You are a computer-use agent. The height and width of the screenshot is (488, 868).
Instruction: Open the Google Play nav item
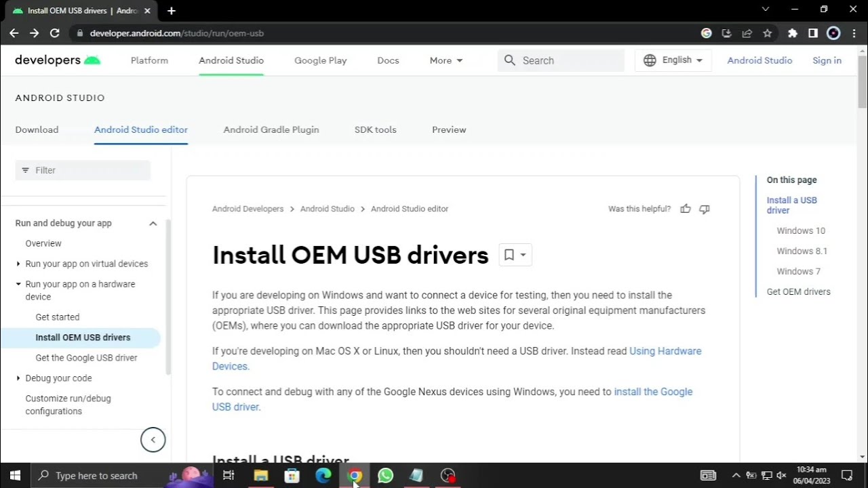pyautogui.click(x=321, y=60)
